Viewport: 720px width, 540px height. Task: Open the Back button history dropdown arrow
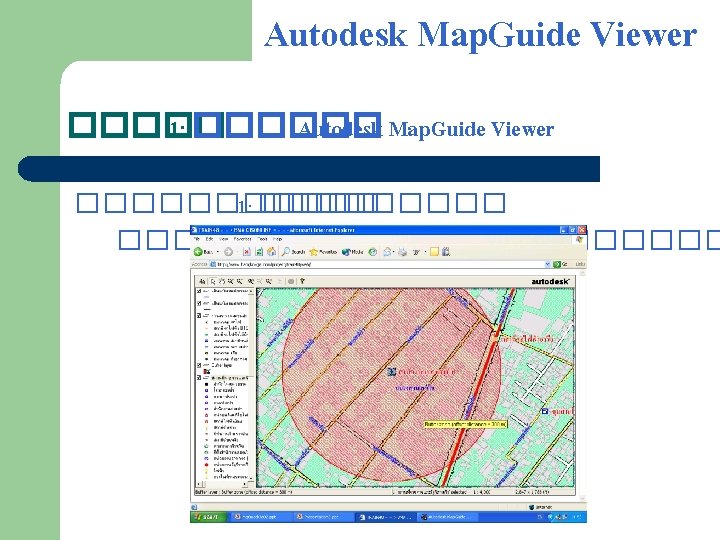point(217,252)
